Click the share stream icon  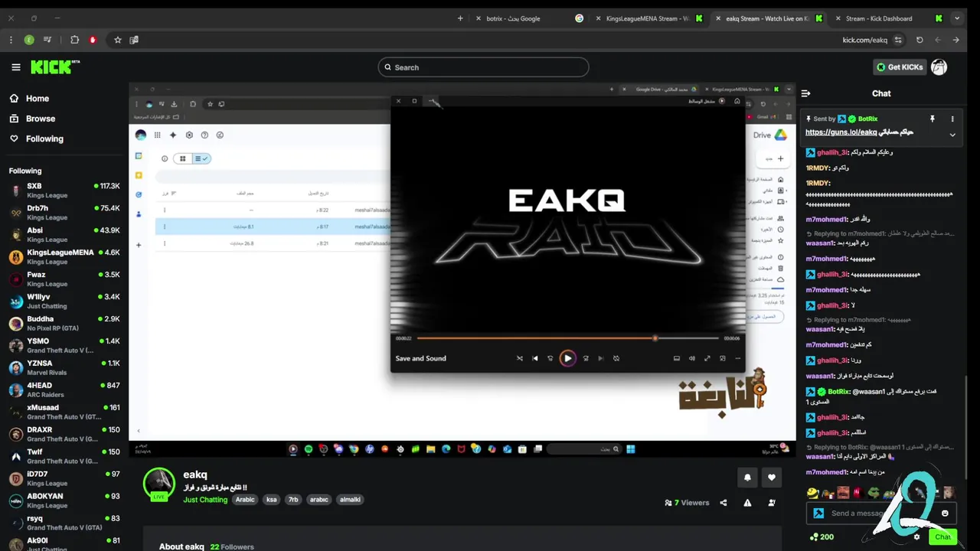click(724, 503)
